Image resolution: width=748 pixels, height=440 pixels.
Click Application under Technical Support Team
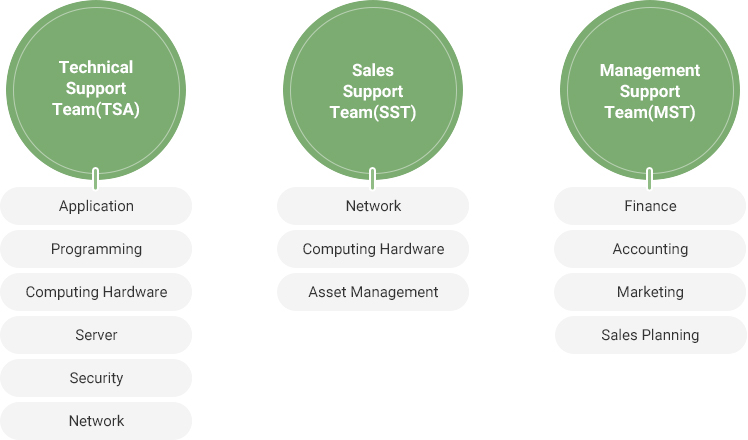96,206
